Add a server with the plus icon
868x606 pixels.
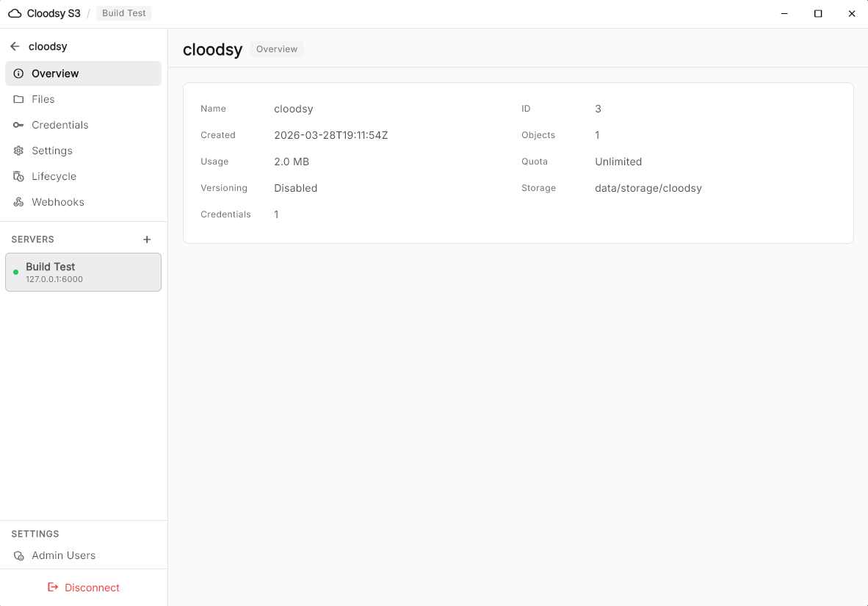147,239
